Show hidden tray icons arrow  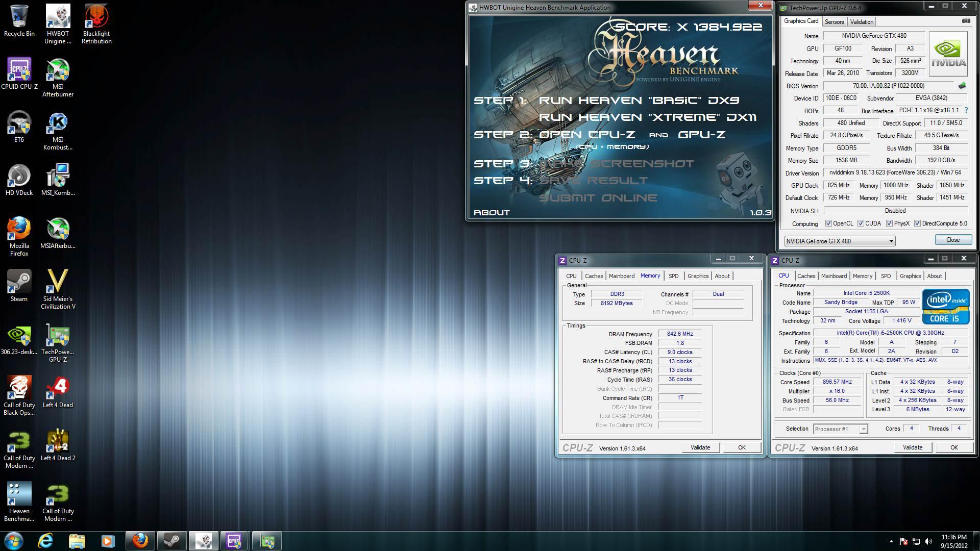(891, 541)
